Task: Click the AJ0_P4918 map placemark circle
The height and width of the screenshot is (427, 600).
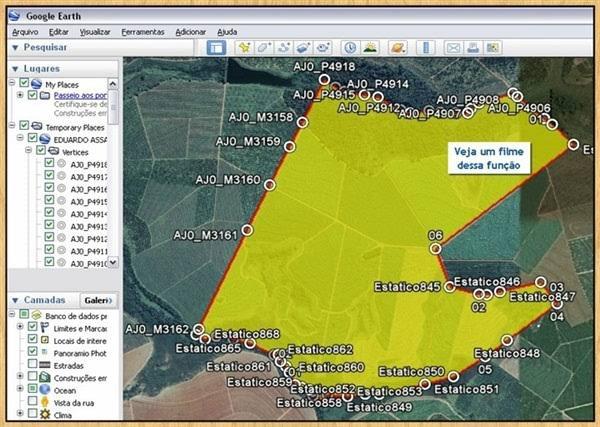Action: [324, 80]
